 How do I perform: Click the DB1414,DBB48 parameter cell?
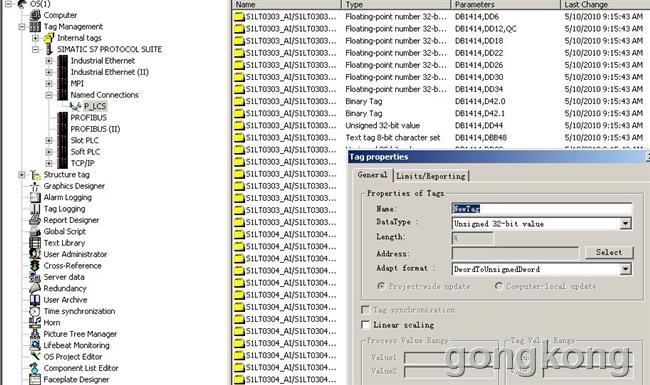coord(480,138)
